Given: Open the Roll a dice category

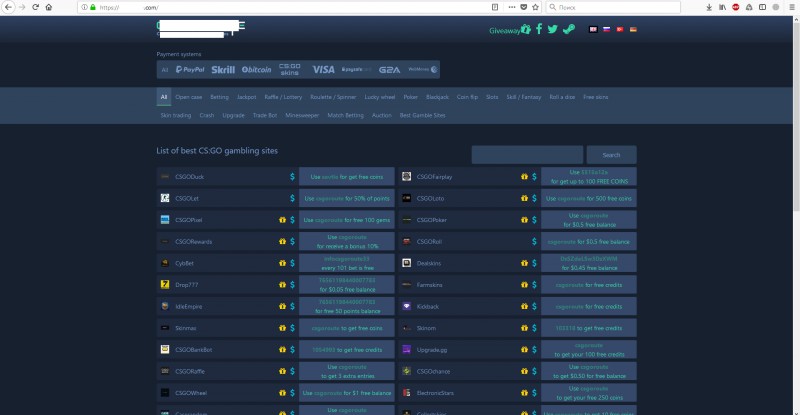Looking at the screenshot, I should pos(562,97).
